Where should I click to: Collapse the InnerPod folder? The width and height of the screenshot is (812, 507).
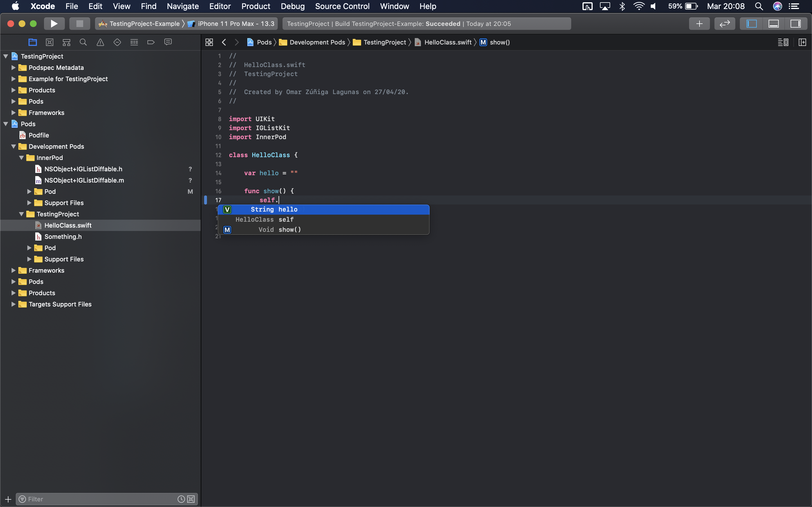21,158
